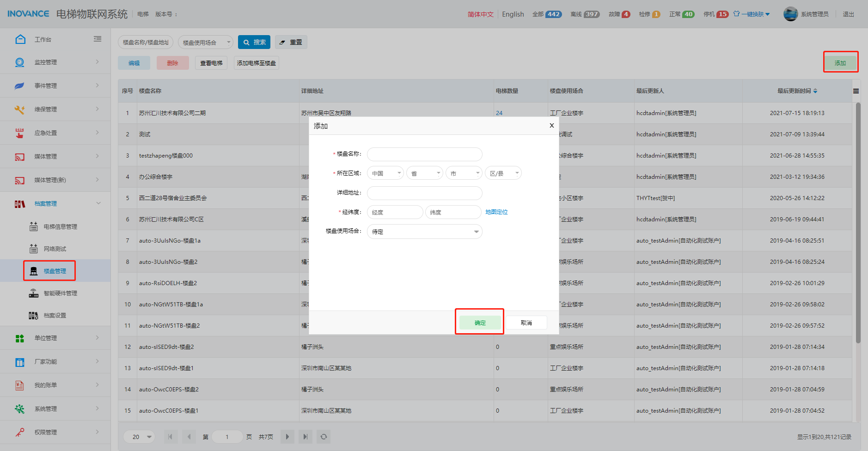Click the 电梯信息管理 icon
This screenshot has width=868, height=451.
click(x=34, y=226)
